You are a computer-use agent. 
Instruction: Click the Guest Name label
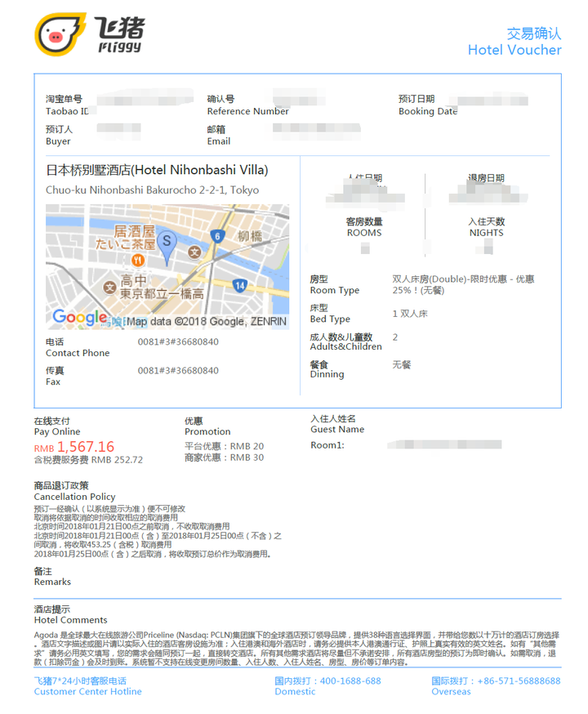click(337, 429)
